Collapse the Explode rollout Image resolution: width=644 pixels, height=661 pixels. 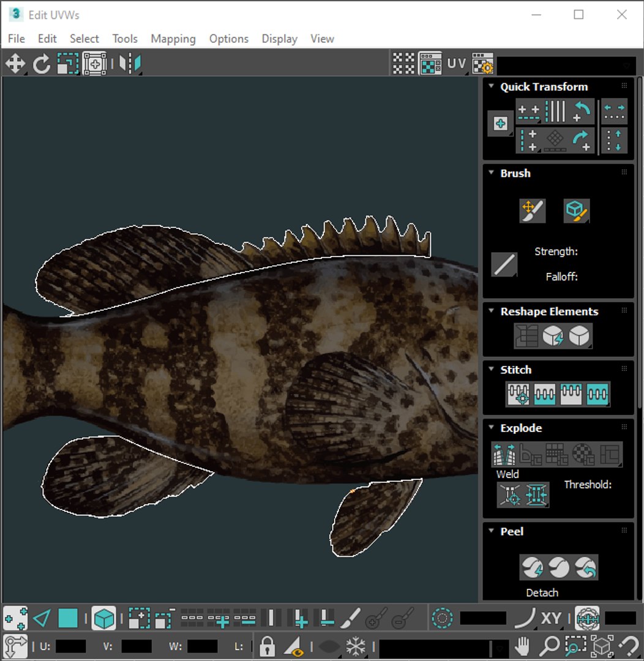click(491, 427)
